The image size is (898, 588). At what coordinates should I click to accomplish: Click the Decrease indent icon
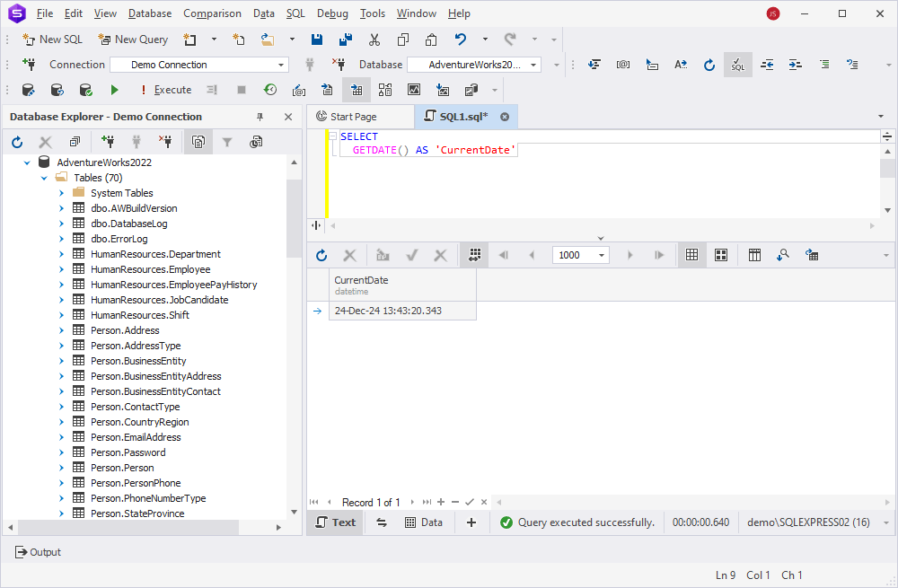[x=767, y=65]
